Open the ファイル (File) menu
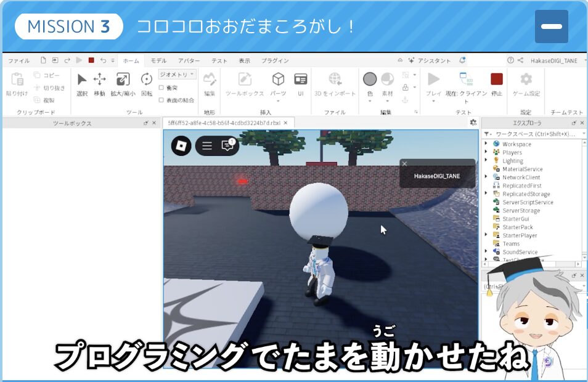The image size is (588, 382). pos(18,60)
